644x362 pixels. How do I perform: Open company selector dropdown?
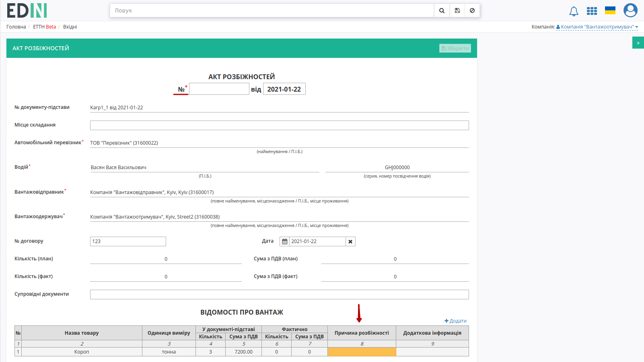[x=597, y=27]
